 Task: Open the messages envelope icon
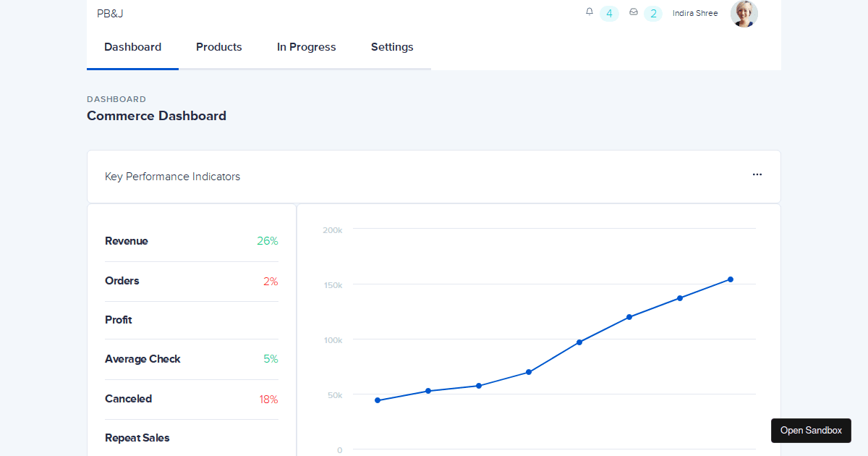point(632,12)
